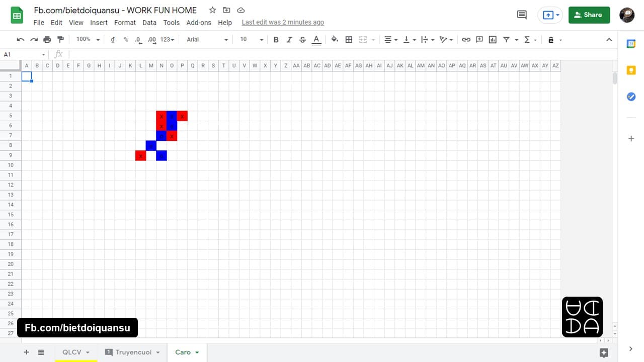
Task: Open comment history icon
Action: coord(522,15)
